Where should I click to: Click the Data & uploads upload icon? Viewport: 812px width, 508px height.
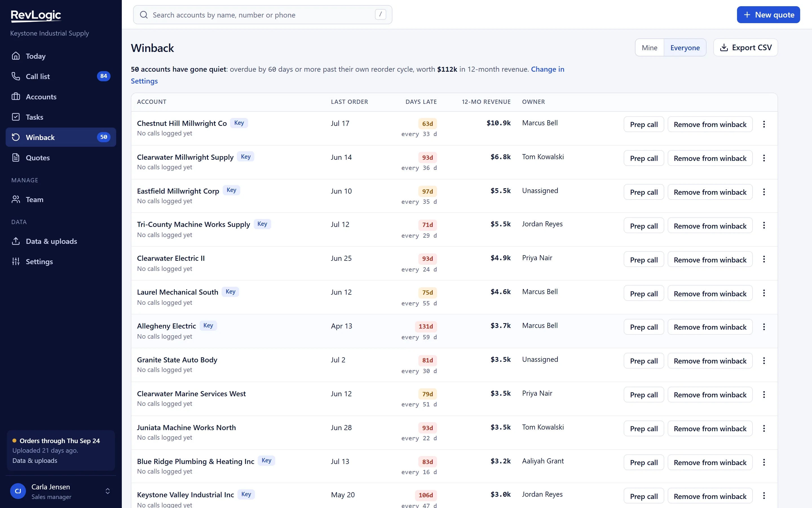pyautogui.click(x=16, y=241)
